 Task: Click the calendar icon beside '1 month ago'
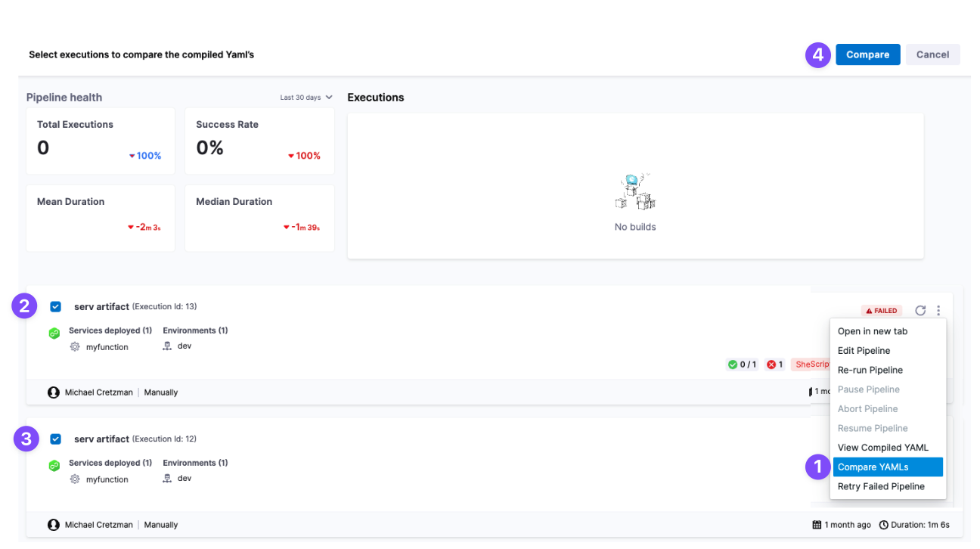[817, 525]
